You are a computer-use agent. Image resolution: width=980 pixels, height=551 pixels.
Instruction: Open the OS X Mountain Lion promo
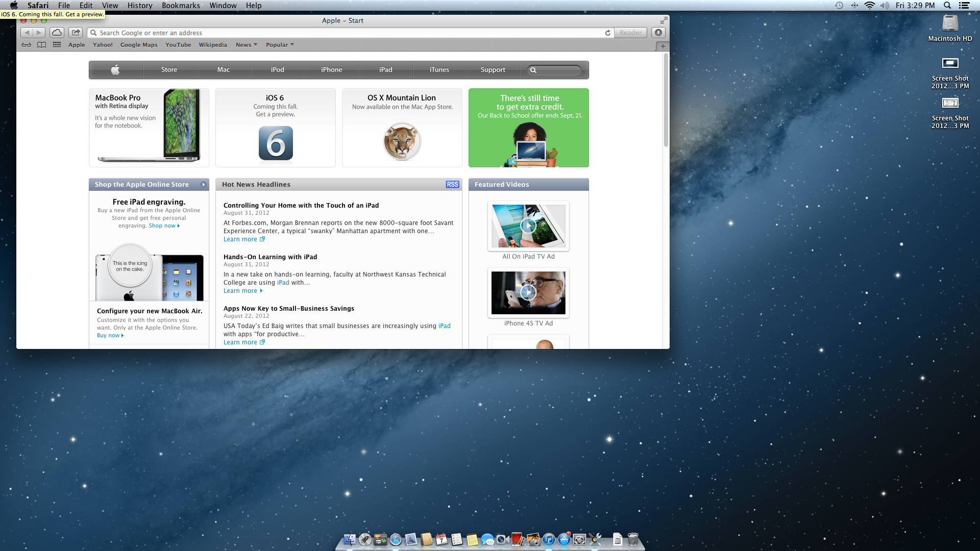click(x=402, y=128)
